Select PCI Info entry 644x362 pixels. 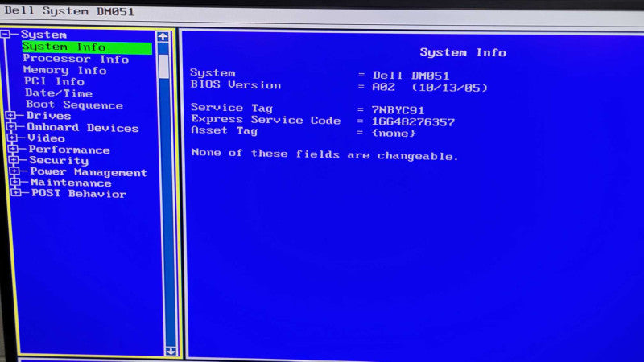54,82
